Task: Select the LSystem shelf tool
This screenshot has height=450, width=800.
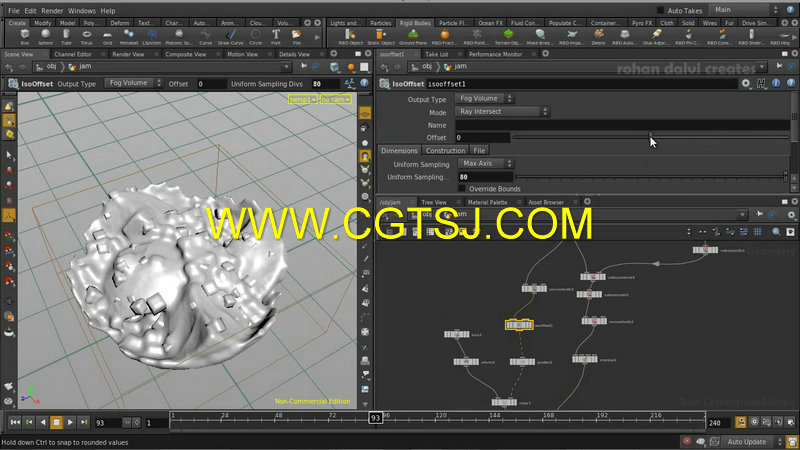Action: tap(152, 37)
